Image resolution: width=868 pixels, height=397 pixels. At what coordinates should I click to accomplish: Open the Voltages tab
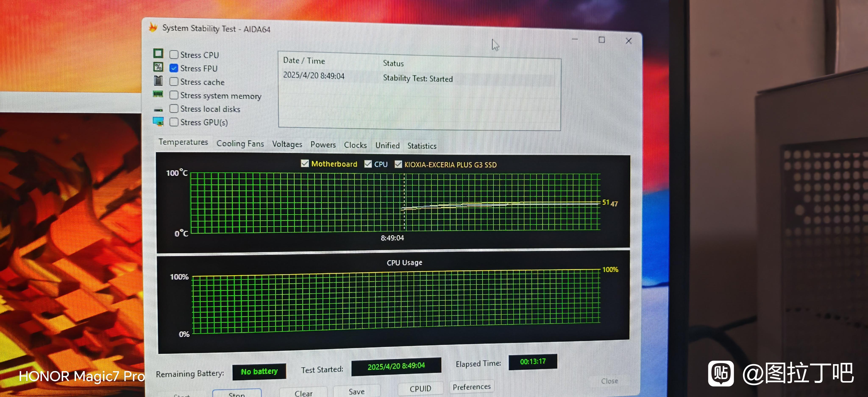(287, 144)
